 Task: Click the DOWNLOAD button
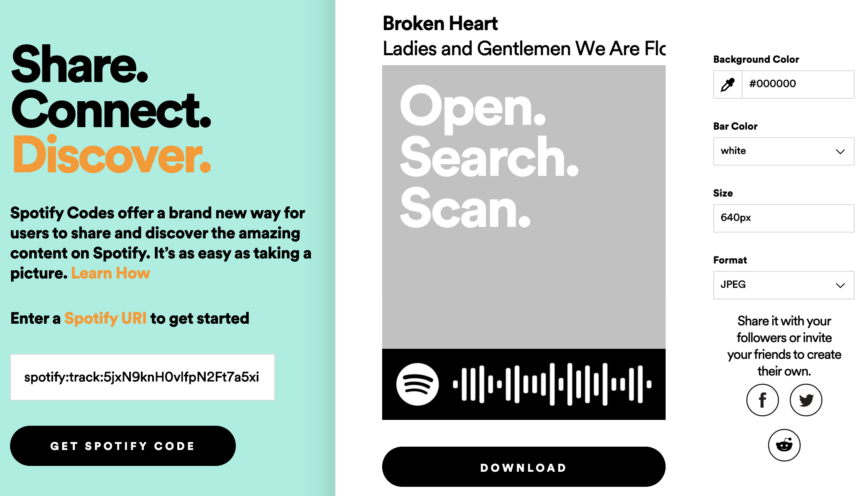click(523, 468)
